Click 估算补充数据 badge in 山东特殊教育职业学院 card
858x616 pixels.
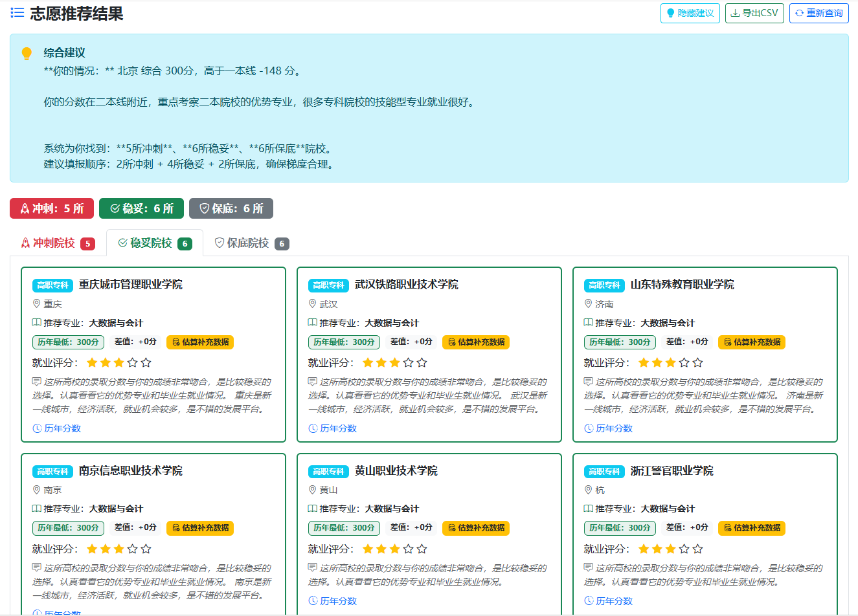(752, 342)
